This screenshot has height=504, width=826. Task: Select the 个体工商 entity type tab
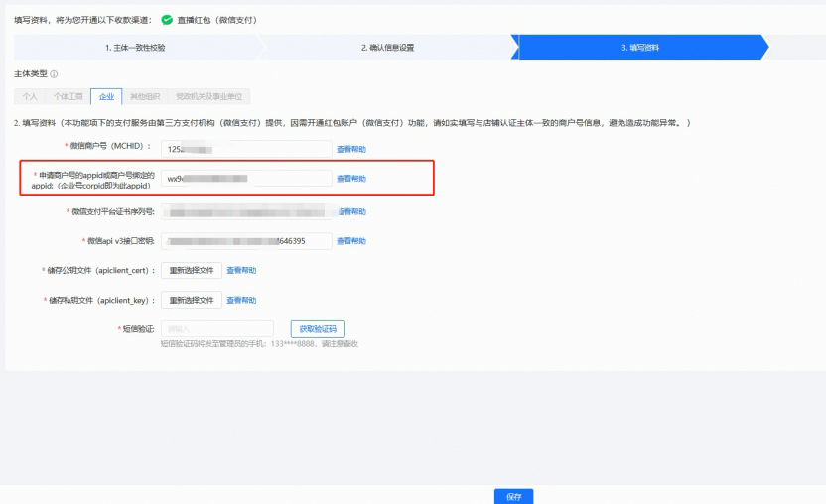(68, 96)
